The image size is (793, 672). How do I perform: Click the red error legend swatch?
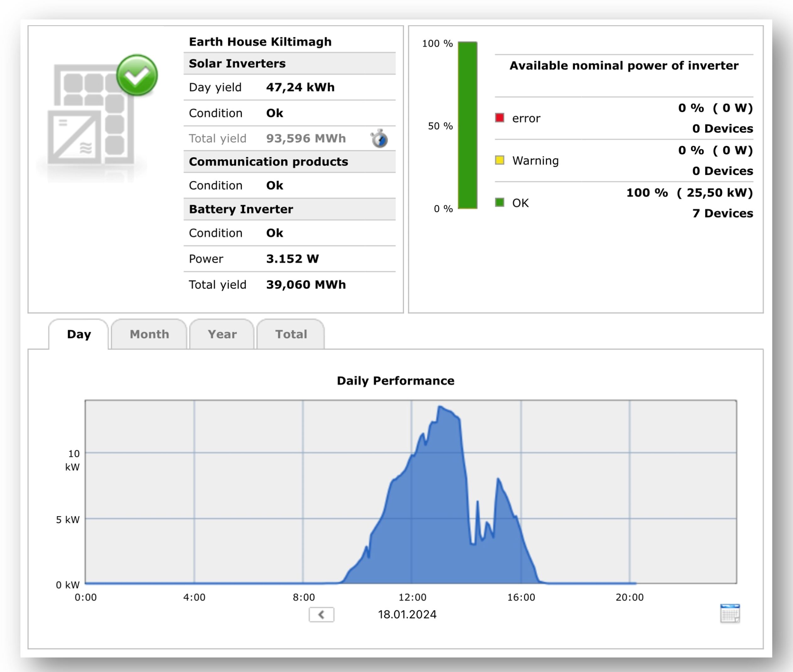coord(499,118)
